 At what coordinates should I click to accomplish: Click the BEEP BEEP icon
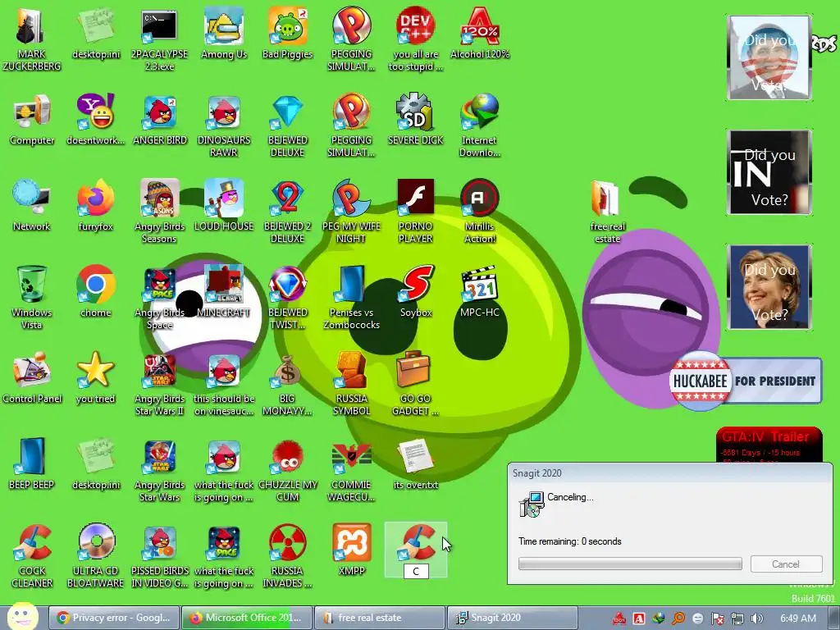pyautogui.click(x=32, y=464)
